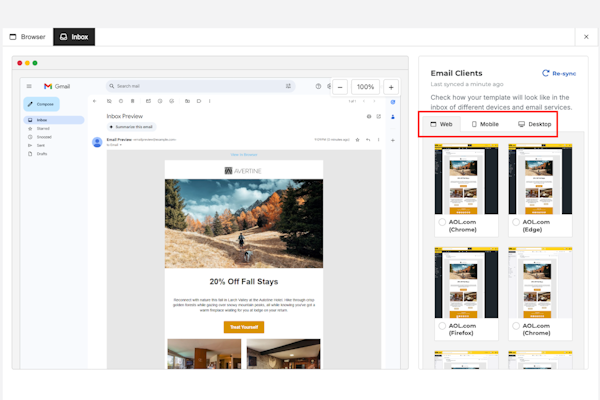Click the Search mail field
Screen dimensions: 600x400
(201, 86)
